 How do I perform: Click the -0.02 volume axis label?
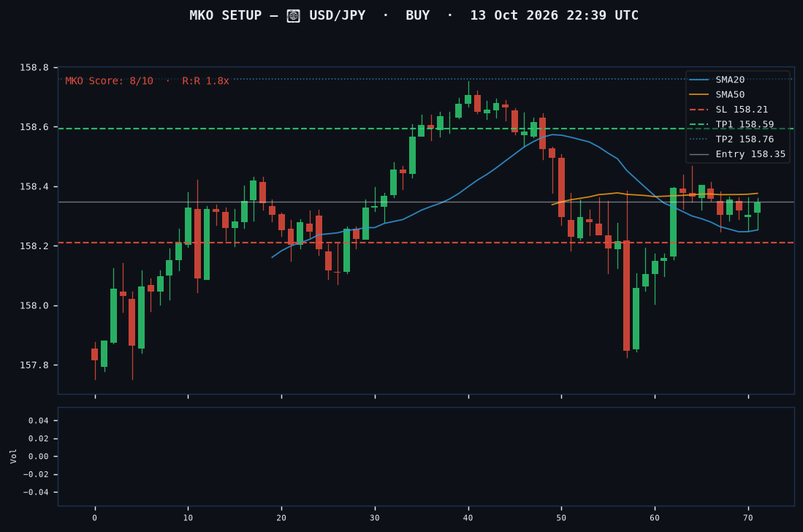tap(36, 475)
